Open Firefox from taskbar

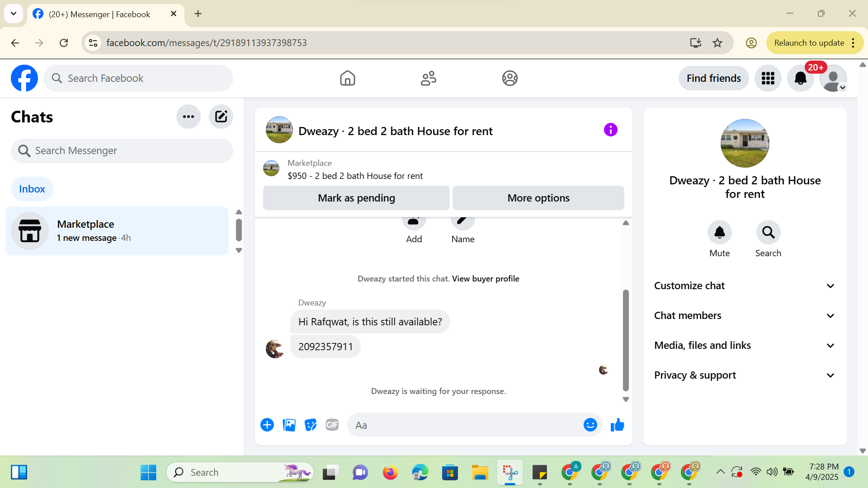click(x=390, y=473)
